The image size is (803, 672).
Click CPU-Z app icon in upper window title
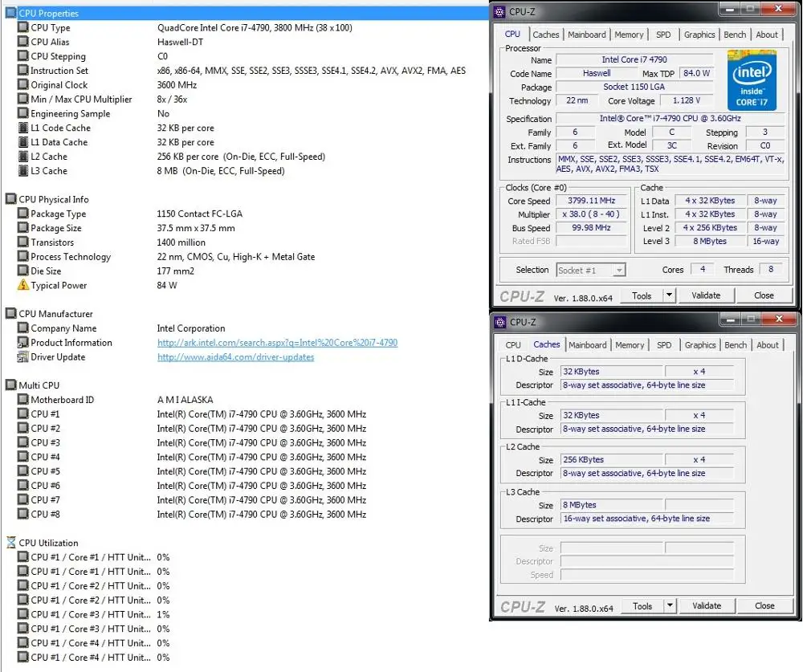coord(499,12)
